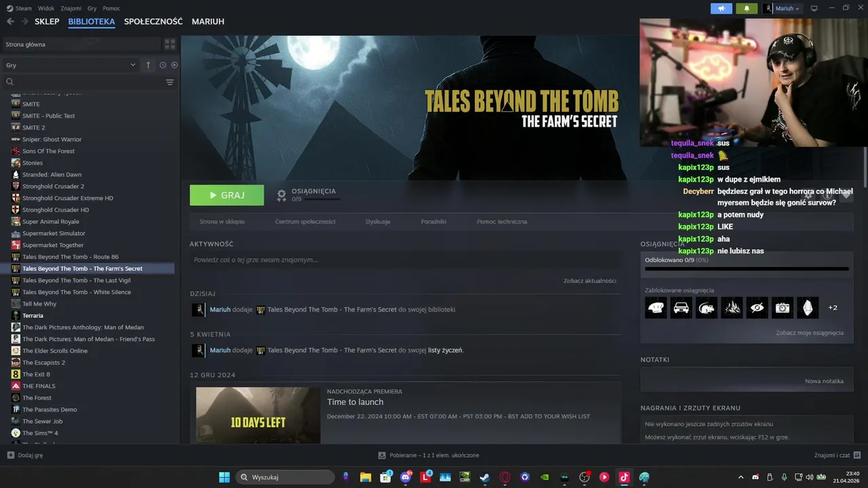
Task: View the camera locked achievement icon
Action: [x=783, y=308]
